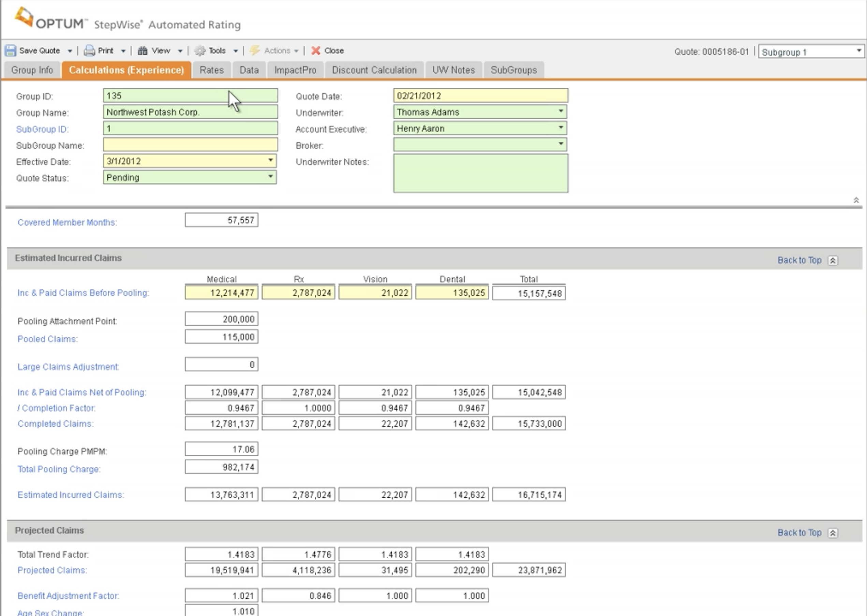Open the Discount Calculation tab
This screenshot has width=867, height=616.
374,70
